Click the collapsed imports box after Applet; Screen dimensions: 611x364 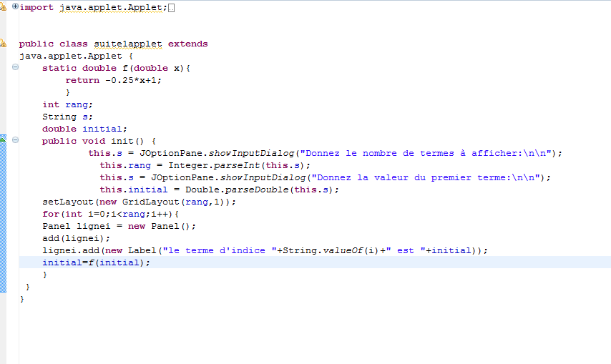[172, 8]
